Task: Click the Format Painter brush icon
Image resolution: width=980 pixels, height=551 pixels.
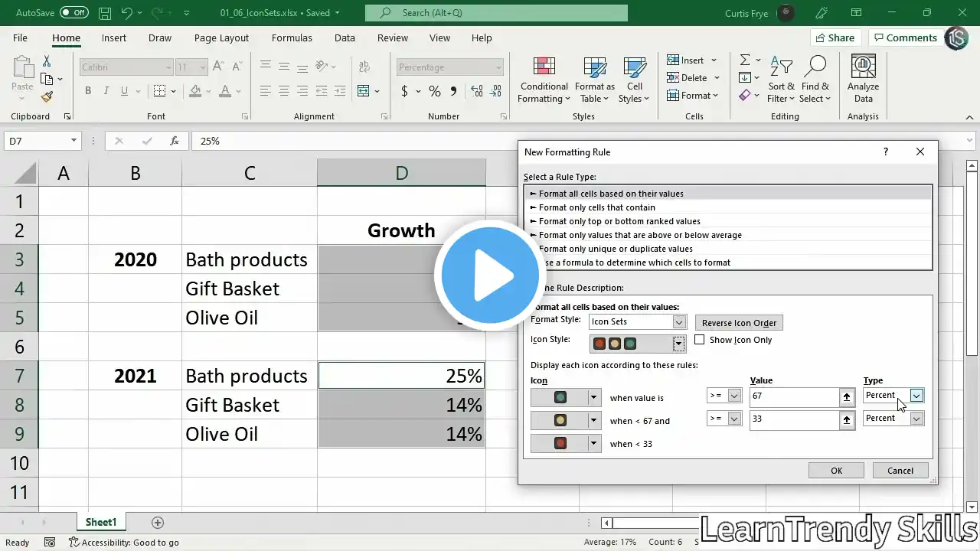Action: [47, 97]
